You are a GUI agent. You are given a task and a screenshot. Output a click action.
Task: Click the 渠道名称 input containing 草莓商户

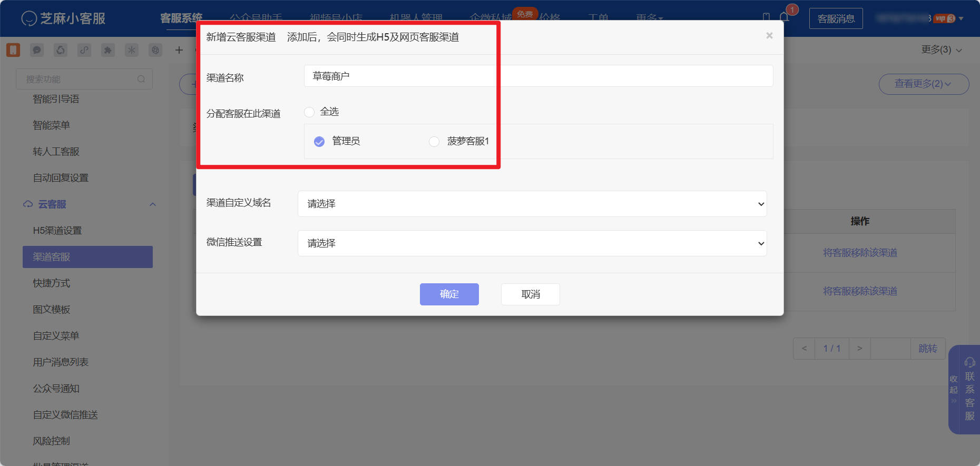538,76
